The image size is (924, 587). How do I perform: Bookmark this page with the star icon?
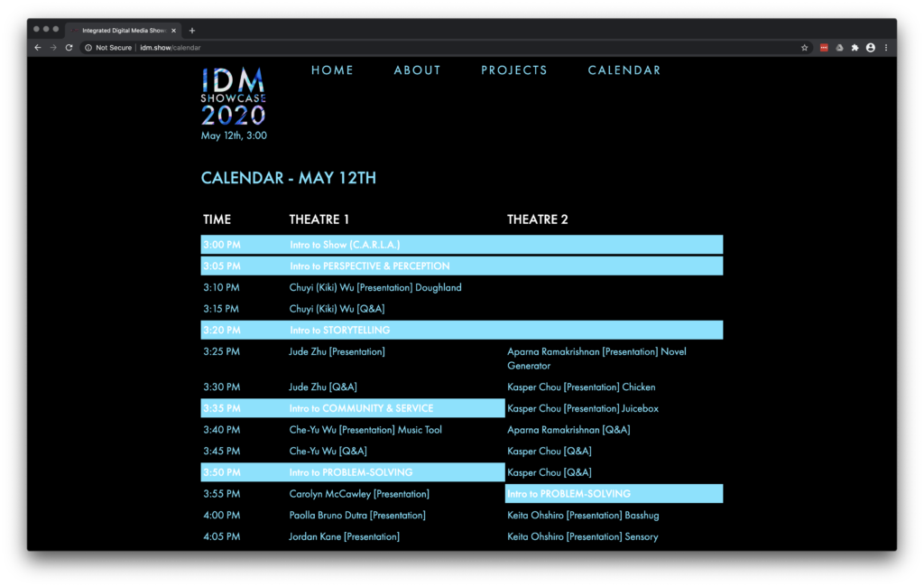click(804, 48)
